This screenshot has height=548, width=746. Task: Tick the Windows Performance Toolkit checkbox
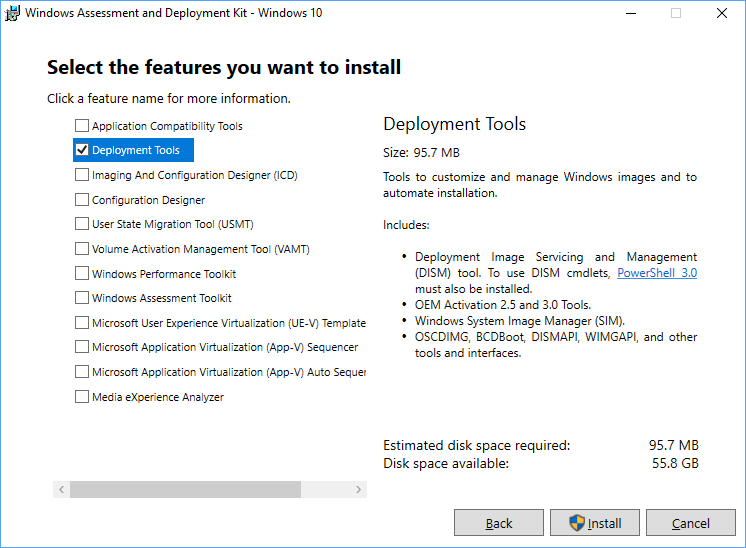tap(82, 274)
